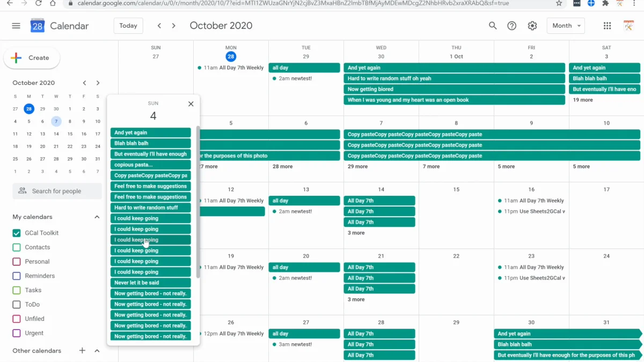Open '11pm Use Sheets2GCal' event on Friday 16
Screen dimensions: 644x362
tap(530, 211)
